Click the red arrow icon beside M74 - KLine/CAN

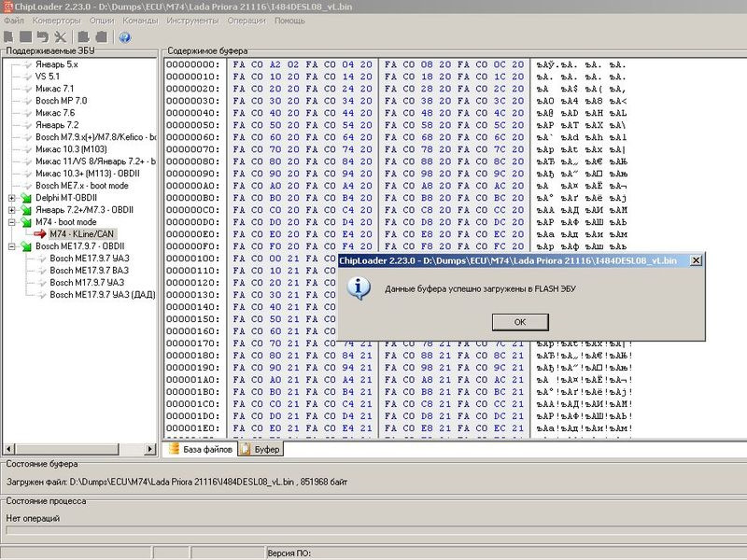coord(40,234)
